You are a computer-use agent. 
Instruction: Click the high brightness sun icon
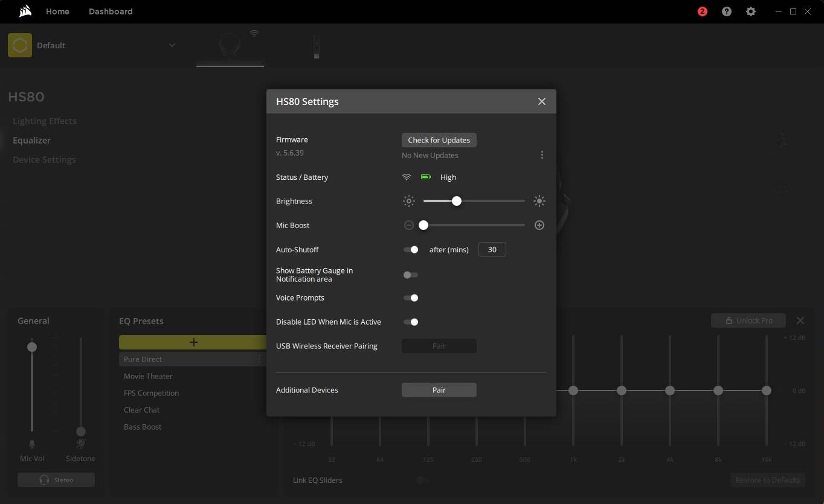539,201
